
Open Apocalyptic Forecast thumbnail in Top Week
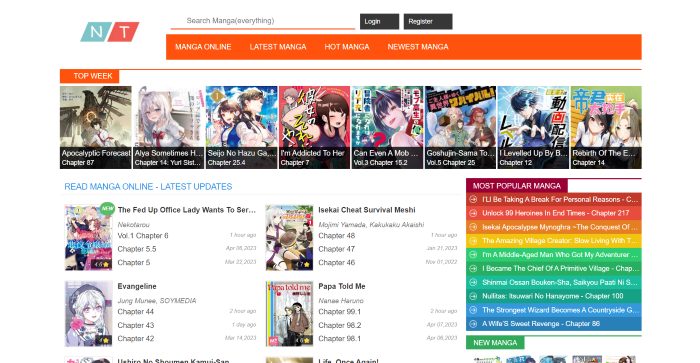(96, 127)
